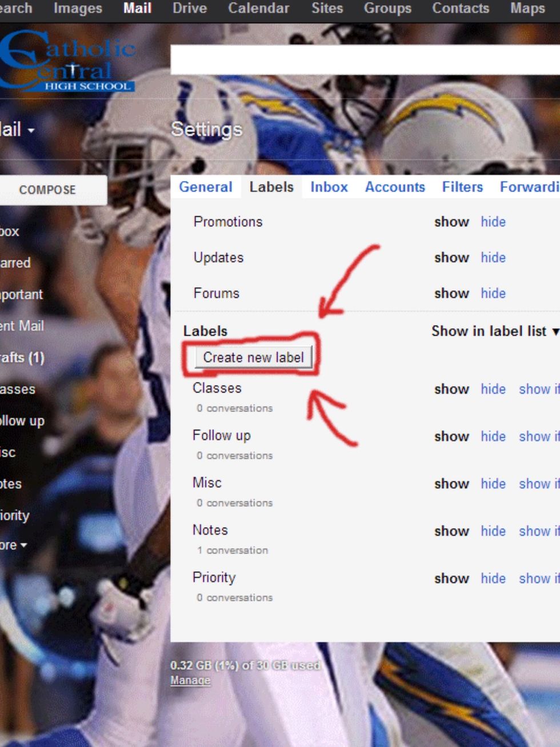Hide the Updates category
The image size is (560, 747).
493,258
